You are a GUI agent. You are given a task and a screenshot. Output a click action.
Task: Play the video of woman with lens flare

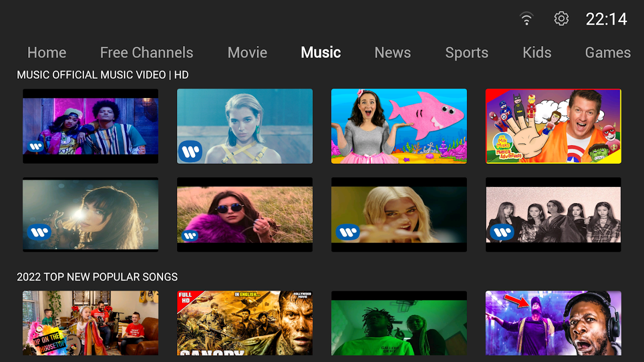point(91,214)
